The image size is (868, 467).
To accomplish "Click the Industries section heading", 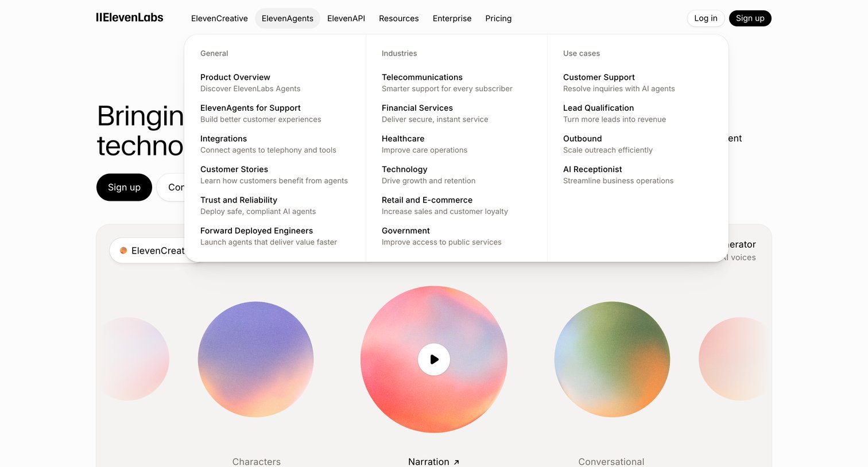I will [400, 53].
